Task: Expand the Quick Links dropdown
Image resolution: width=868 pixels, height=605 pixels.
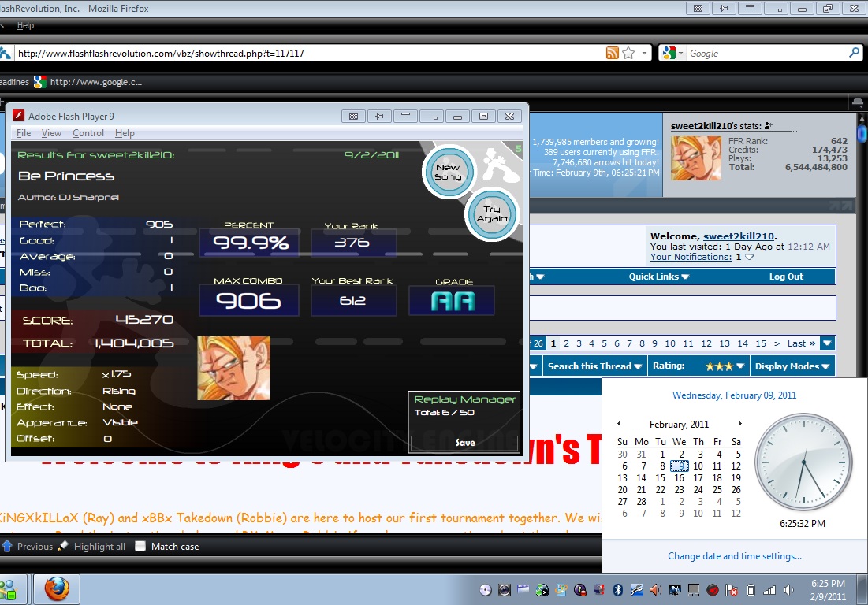Action: pyautogui.click(x=659, y=277)
